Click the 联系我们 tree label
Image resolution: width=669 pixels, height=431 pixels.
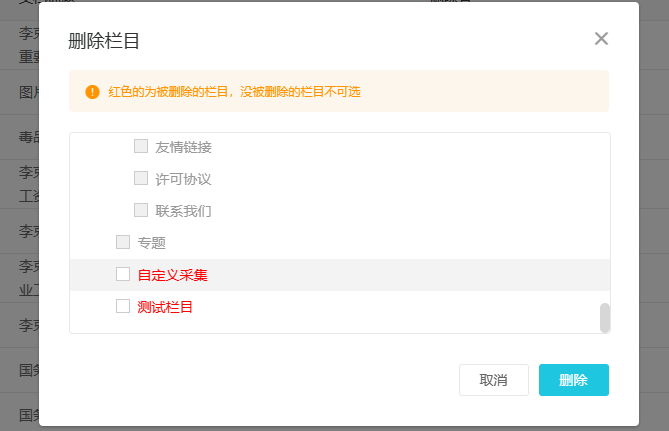pos(183,211)
